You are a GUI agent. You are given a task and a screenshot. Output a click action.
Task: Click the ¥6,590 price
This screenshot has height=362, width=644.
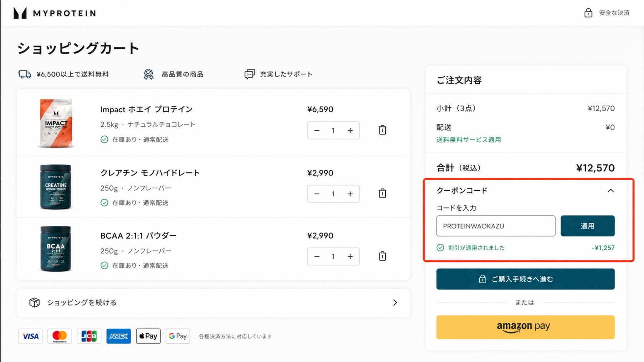tap(320, 109)
